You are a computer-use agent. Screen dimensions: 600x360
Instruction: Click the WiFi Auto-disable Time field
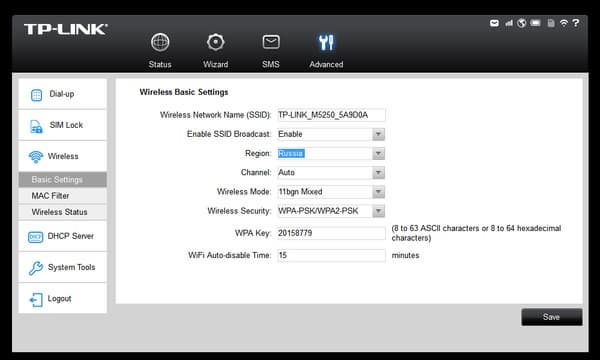point(331,255)
